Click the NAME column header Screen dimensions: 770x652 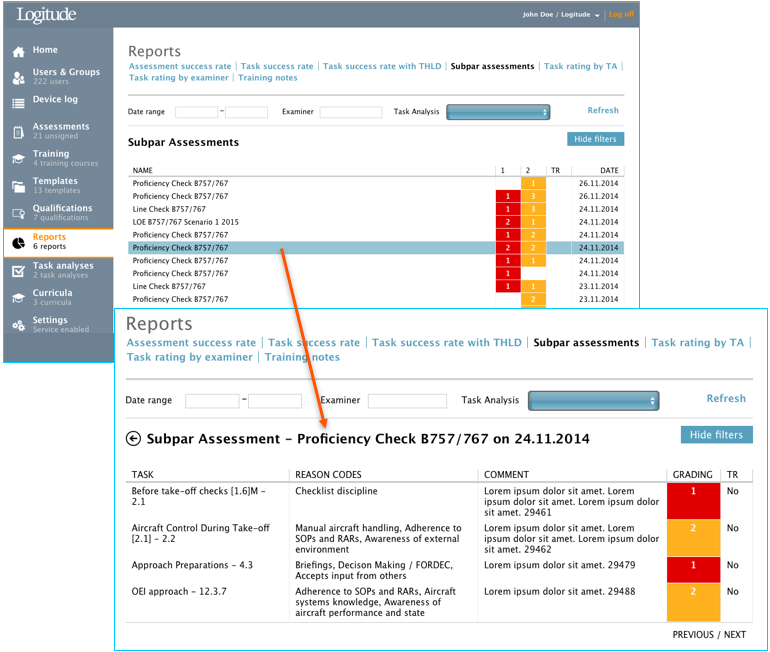point(142,170)
